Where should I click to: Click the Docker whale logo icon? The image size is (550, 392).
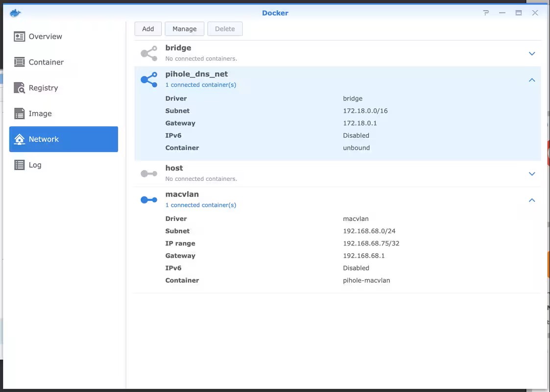(15, 13)
